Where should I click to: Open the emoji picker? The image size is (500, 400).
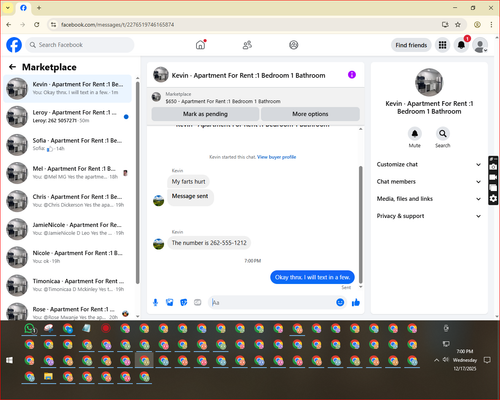(x=340, y=302)
